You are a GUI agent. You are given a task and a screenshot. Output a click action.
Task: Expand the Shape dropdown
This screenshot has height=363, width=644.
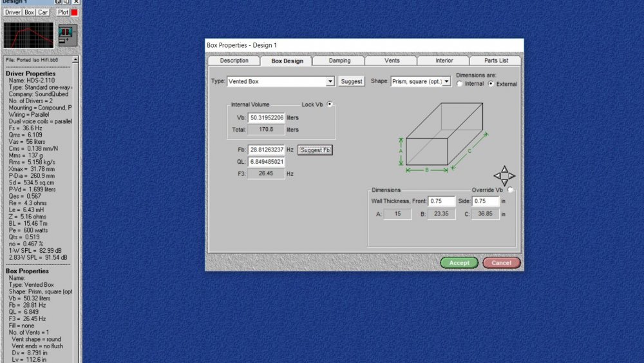click(446, 81)
